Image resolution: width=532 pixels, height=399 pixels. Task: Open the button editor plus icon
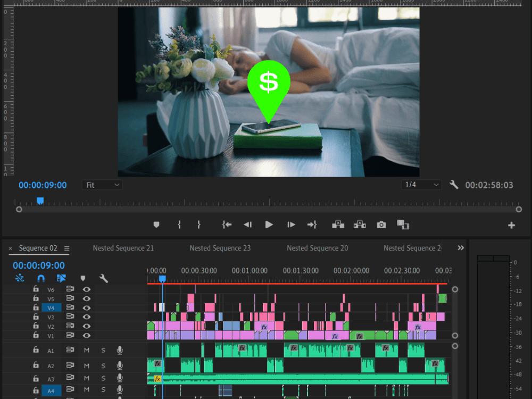coord(511,225)
